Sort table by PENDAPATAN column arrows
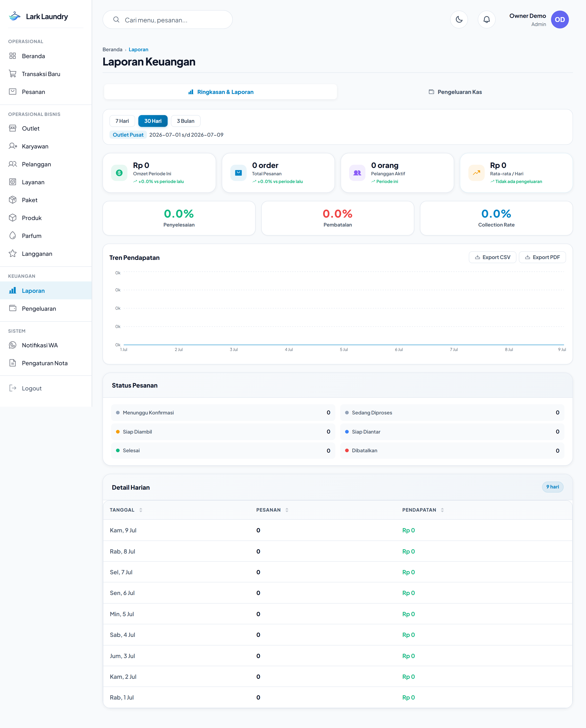Screen dimensions: 586x728 [x=442, y=510]
